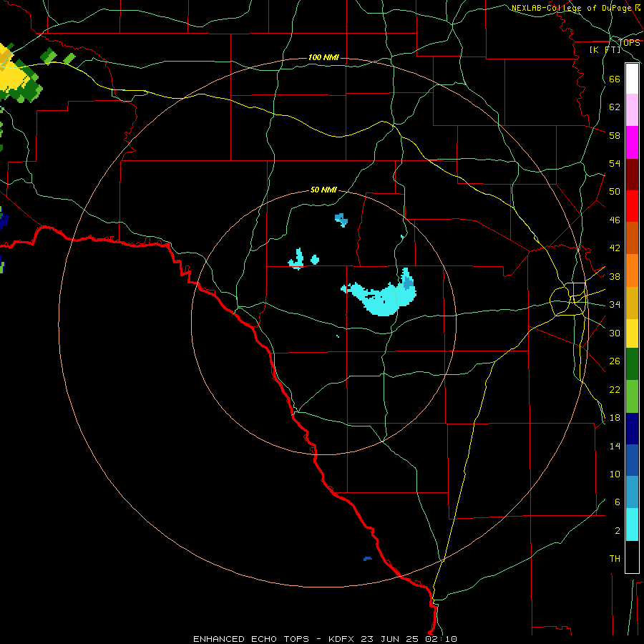Choose the yellow legend swatch
This screenshot has width=644, height=644.
[x=632, y=333]
